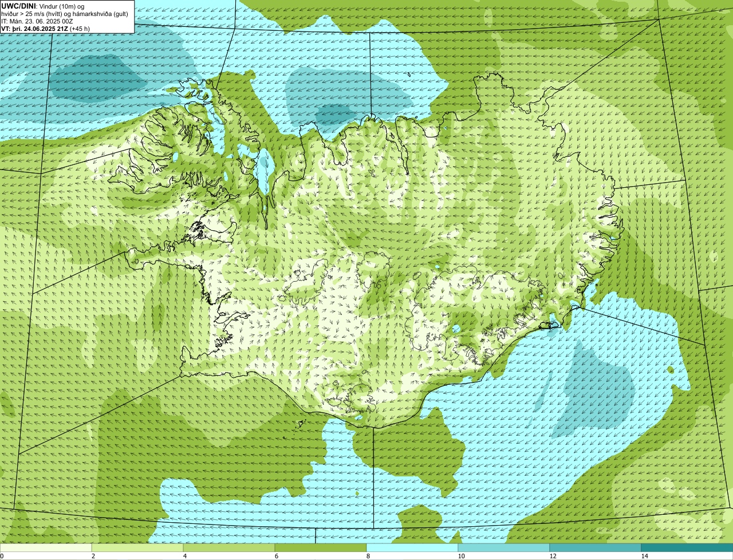Click the '14' label on the color scale
Image resolution: width=733 pixels, height=560 pixels.
644,556
